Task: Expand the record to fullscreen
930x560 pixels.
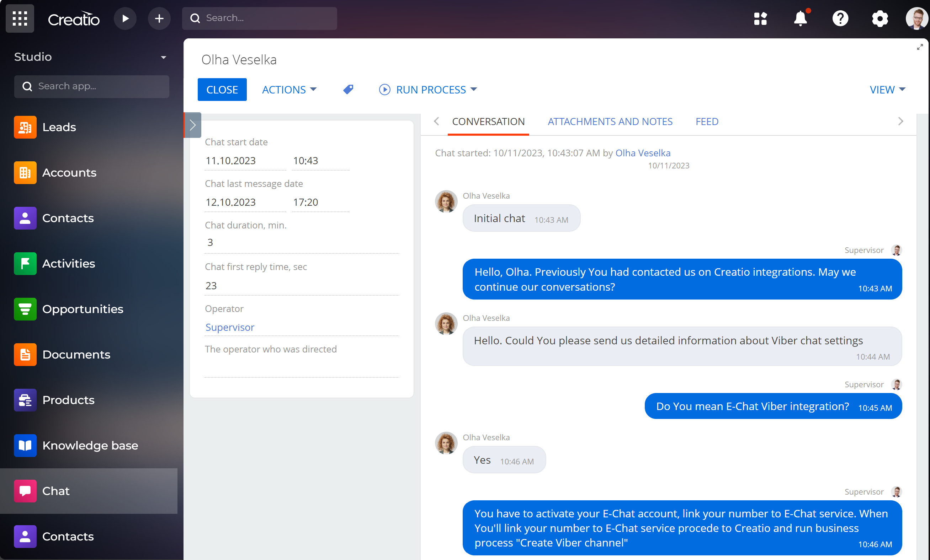Action: pyautogui.click(x=920, y=47)
